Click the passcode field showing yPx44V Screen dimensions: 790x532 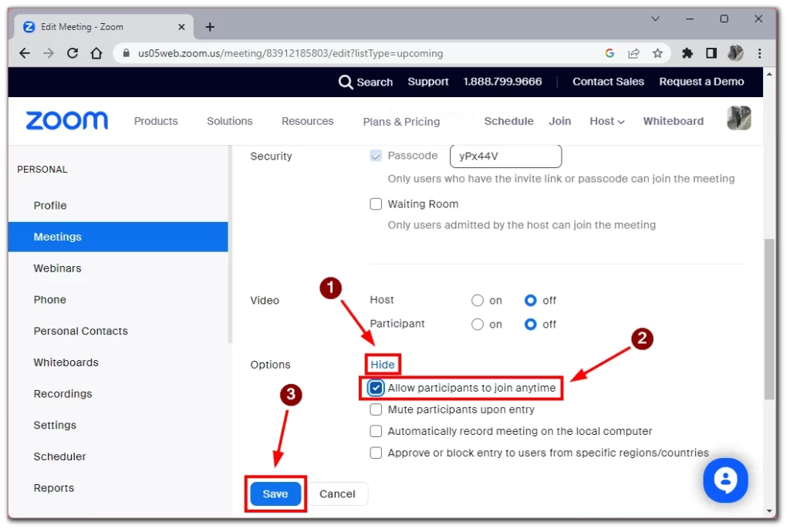tap(506, 156)
